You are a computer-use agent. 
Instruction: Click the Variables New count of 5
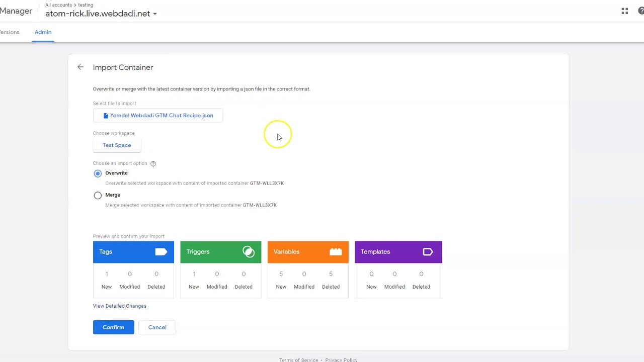(x=281, y=274)
